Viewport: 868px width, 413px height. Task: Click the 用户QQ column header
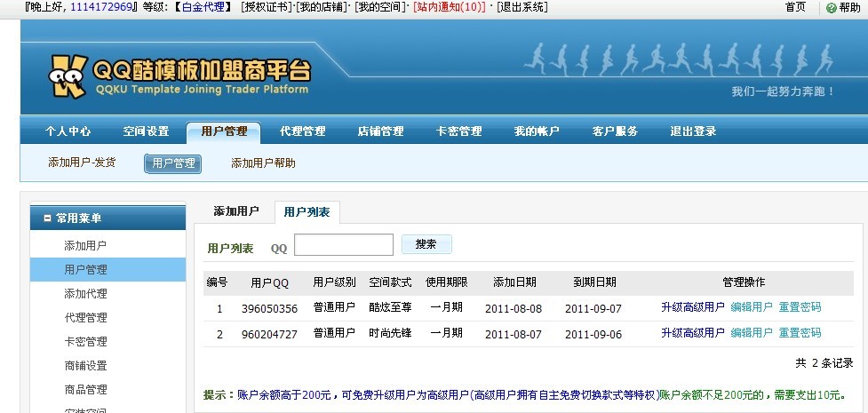pos(269,283)
